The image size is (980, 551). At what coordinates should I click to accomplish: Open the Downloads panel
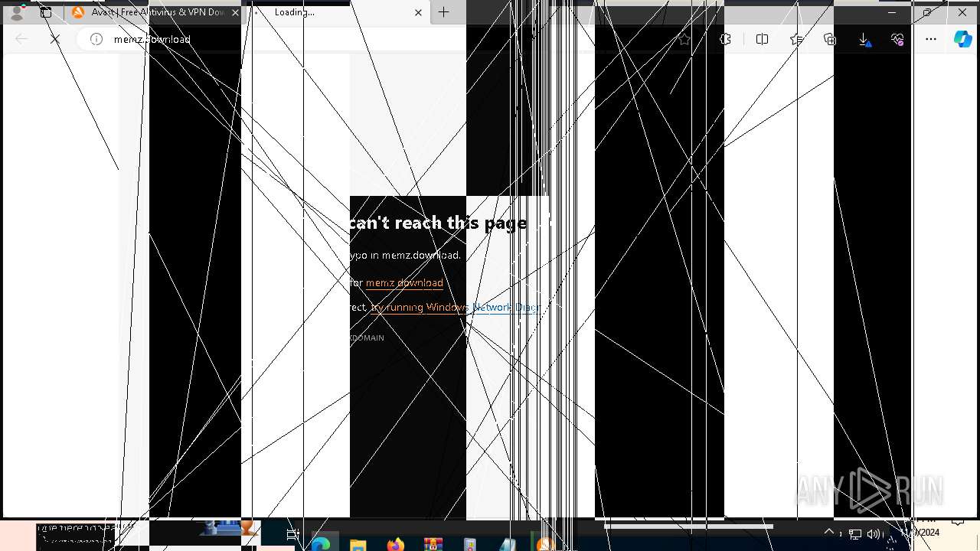864,39
